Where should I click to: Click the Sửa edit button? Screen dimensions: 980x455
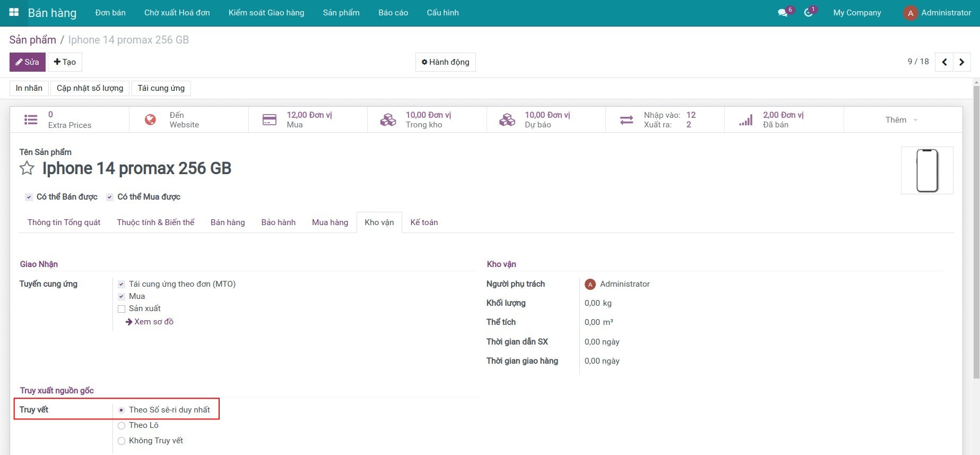click(x=28, y=62)
